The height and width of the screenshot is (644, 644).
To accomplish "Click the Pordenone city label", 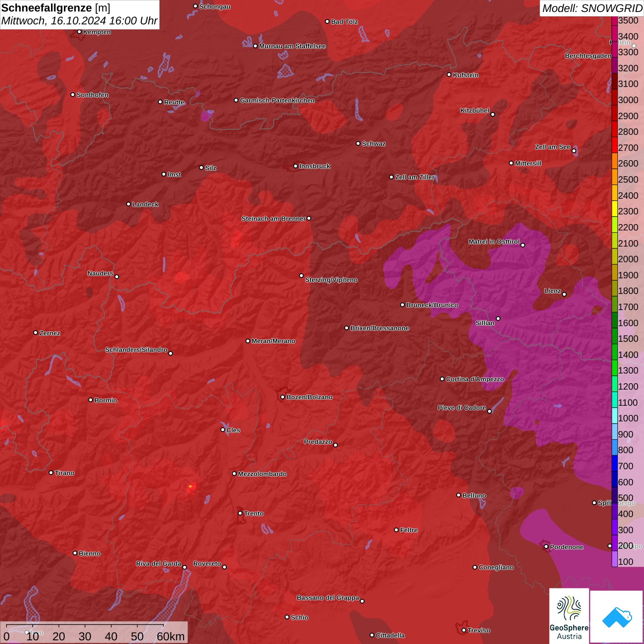I will click(567, 547).
